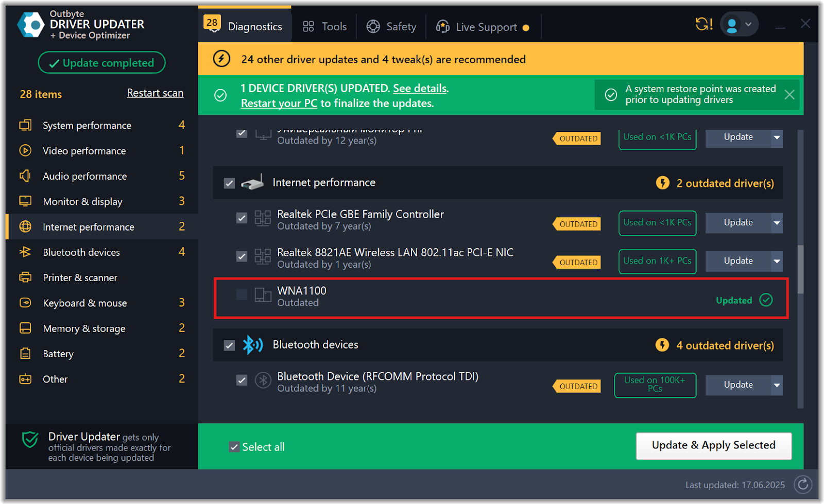The width and height of the screenshot is (824, 504).
Task: Click the Keyboard & mouse sidebar icon
Action: tap(25, 303)
